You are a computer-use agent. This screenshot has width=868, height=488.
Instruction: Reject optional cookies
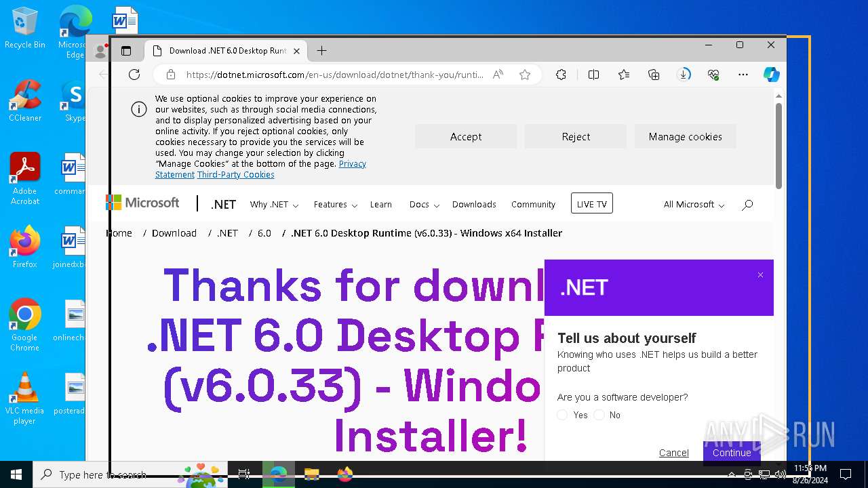tap(576, 136)
